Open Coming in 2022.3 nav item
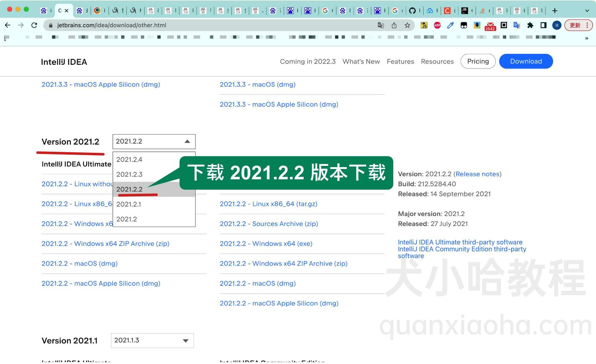The image size is (596, 364). pos(308,61)
